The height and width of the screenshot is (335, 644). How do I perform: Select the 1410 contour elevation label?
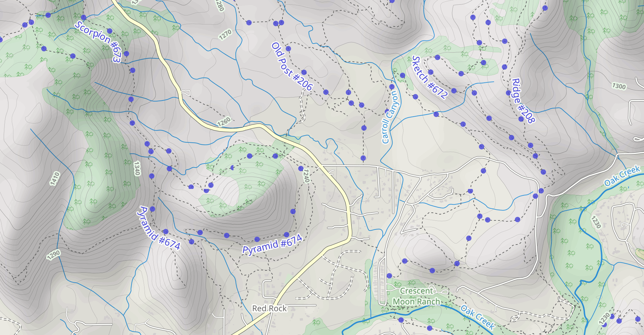click(55, 179)
